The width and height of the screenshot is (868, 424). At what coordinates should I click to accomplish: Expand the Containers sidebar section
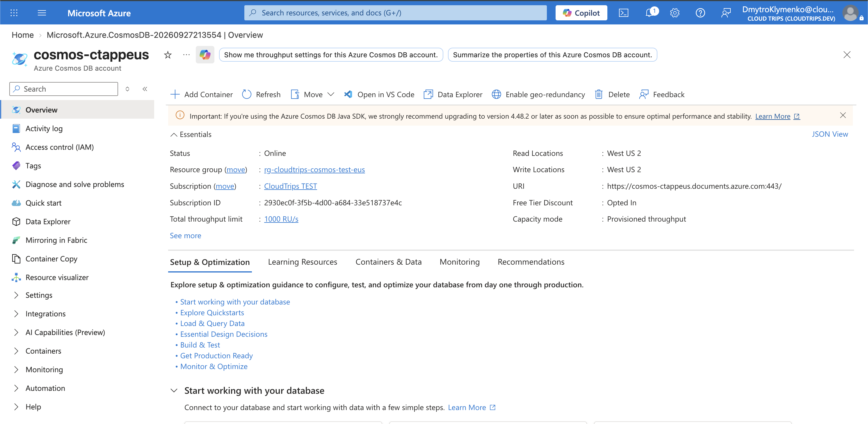[16, 351]
